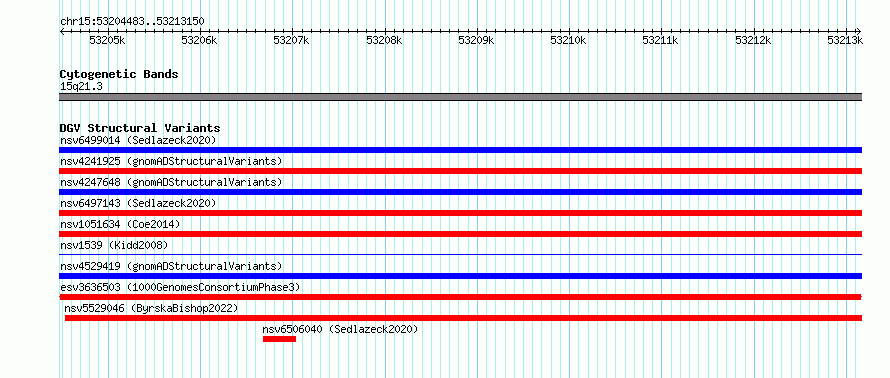Image resolution: width=890 pixels, height=378 pixels.
Task: Select the red bar for nsv6497143
Action: click(x=460, y=213)
